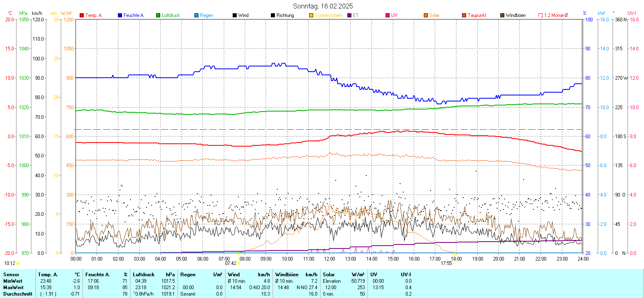
Task: Click the sun icon next to 10:12
Action: point(18,263)
